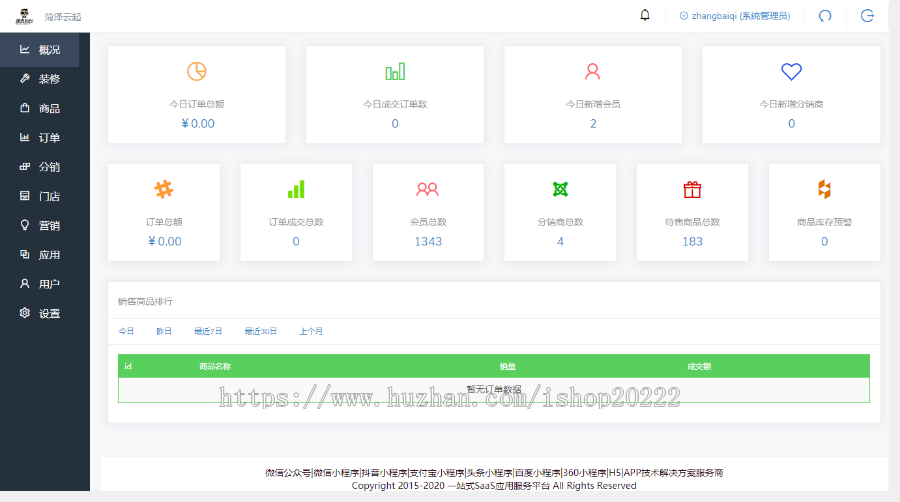The image size is (900, 502).
Task: Click the 4 value under 分销商总数
Action: [x=560, y=242]
